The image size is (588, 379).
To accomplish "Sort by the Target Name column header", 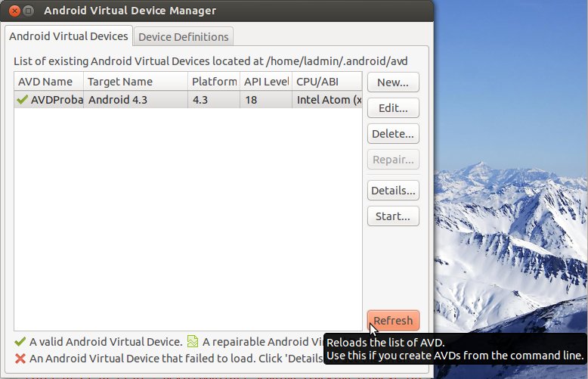I will click(x=135, y=82).
